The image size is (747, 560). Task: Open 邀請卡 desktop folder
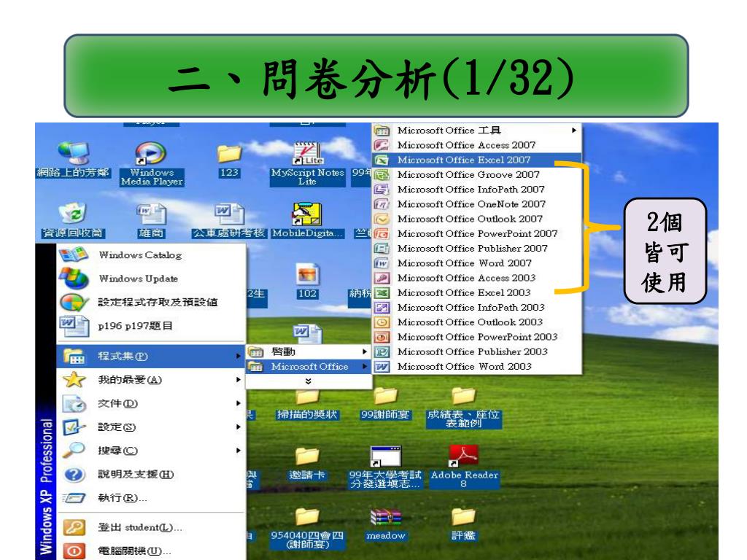[307, 464]
